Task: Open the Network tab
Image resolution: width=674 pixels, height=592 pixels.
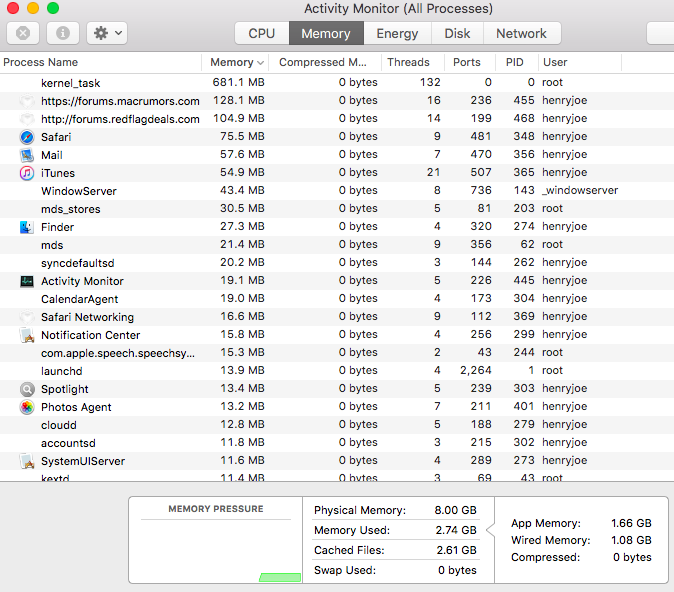Action: coord(522,33)
